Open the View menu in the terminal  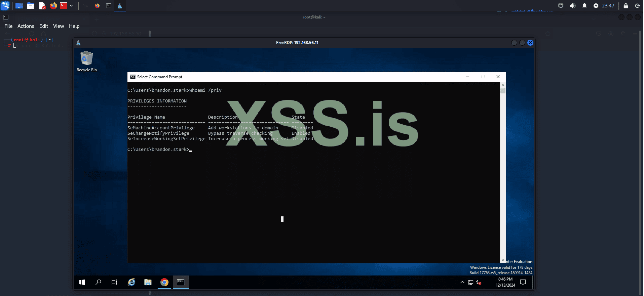click(x=59, y=26)
